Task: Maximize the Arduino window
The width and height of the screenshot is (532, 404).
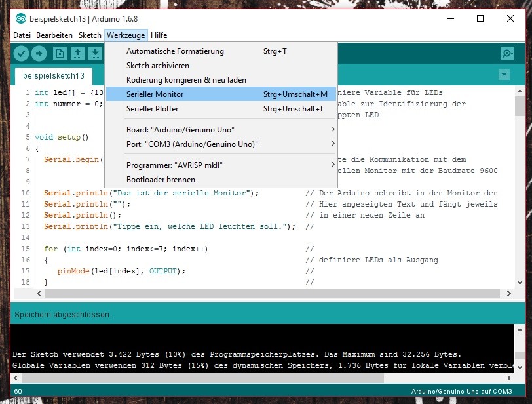Action: click(480, 18)
